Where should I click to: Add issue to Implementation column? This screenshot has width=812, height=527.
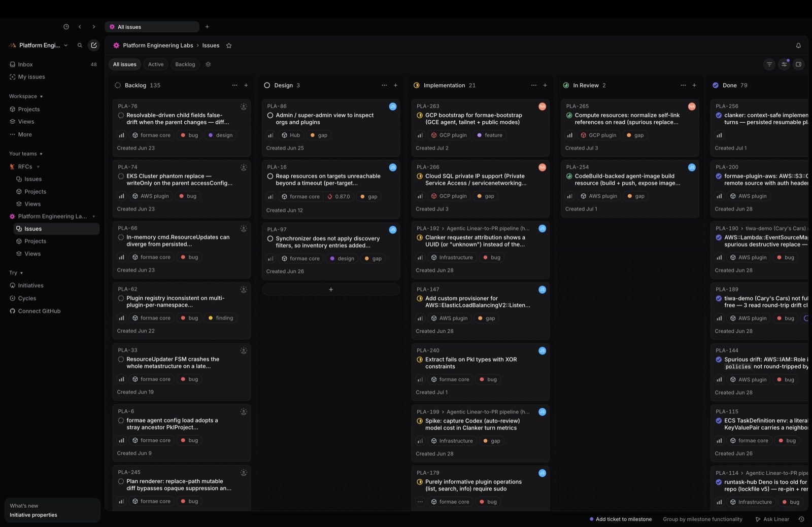point(545,85)
